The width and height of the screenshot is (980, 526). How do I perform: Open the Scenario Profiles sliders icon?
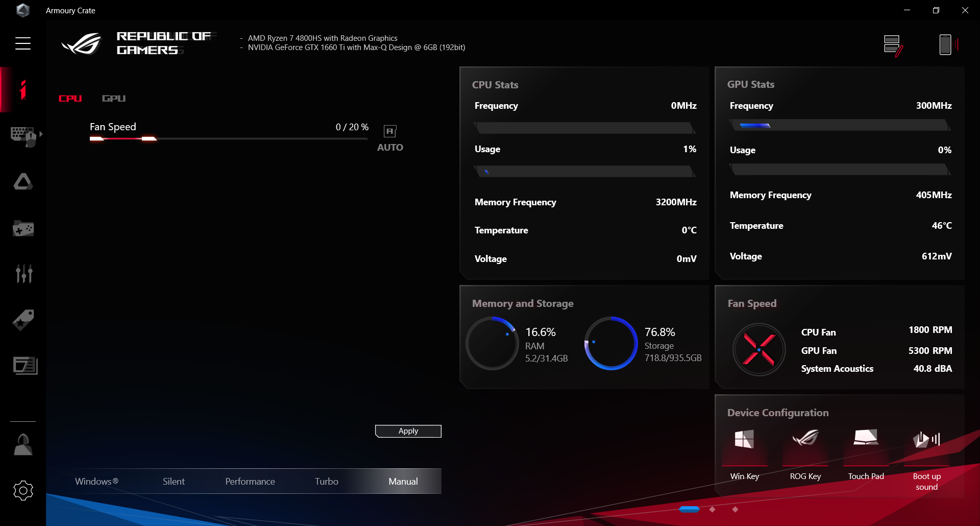[24, 274]
